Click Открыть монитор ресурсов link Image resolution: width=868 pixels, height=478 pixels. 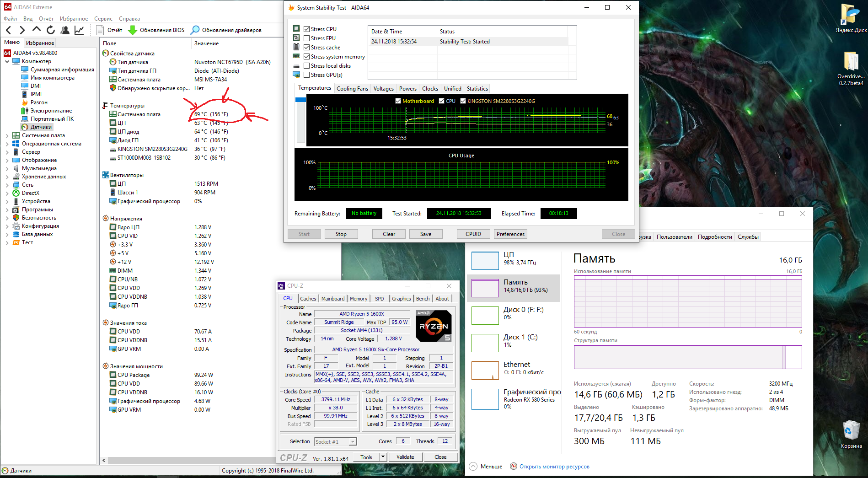[x=554, y=467]
